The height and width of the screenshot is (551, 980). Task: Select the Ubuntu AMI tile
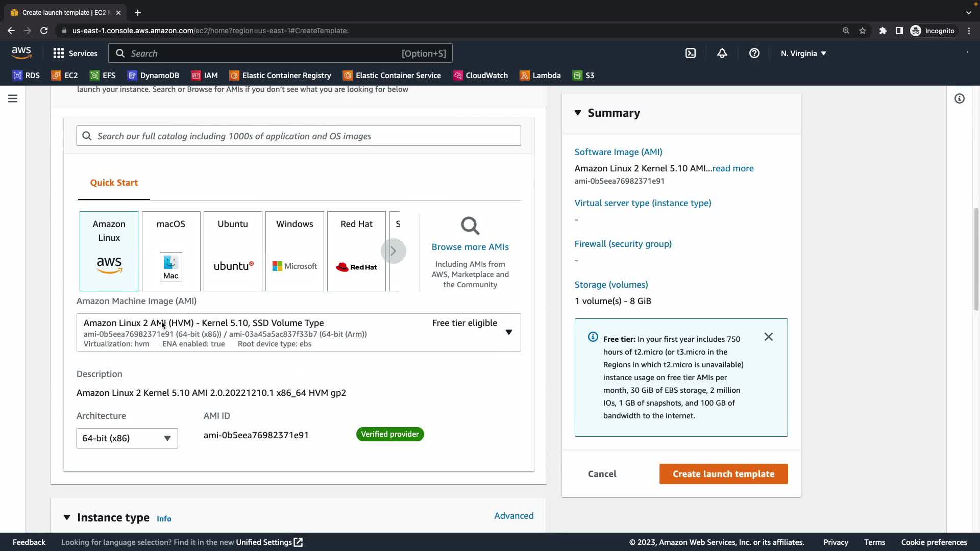coord(233,251)
